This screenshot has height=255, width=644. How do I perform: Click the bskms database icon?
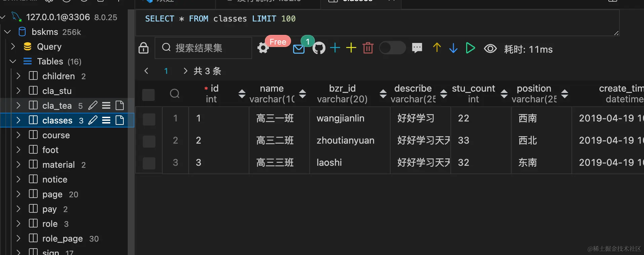[22, 32]
